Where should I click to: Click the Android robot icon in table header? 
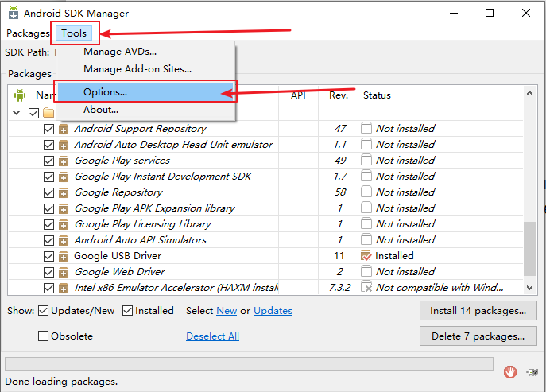[20, 95]
